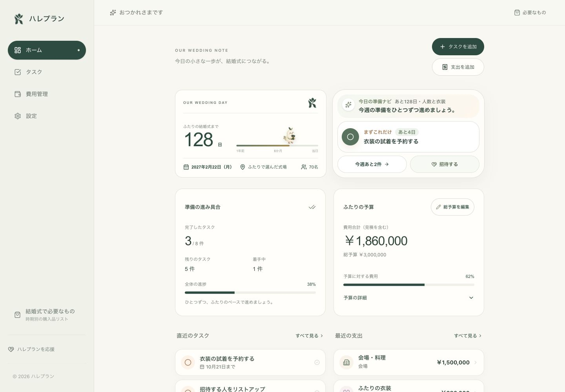The width and height of the screenshot is (565, 392).
Task: Go to ホーム in the sidebar
Action: [47, 50]
